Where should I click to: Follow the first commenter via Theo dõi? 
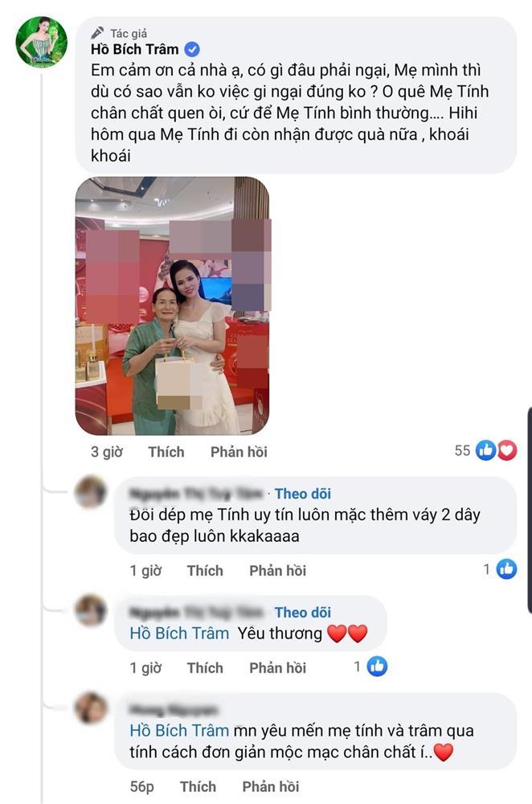(303, 494)
